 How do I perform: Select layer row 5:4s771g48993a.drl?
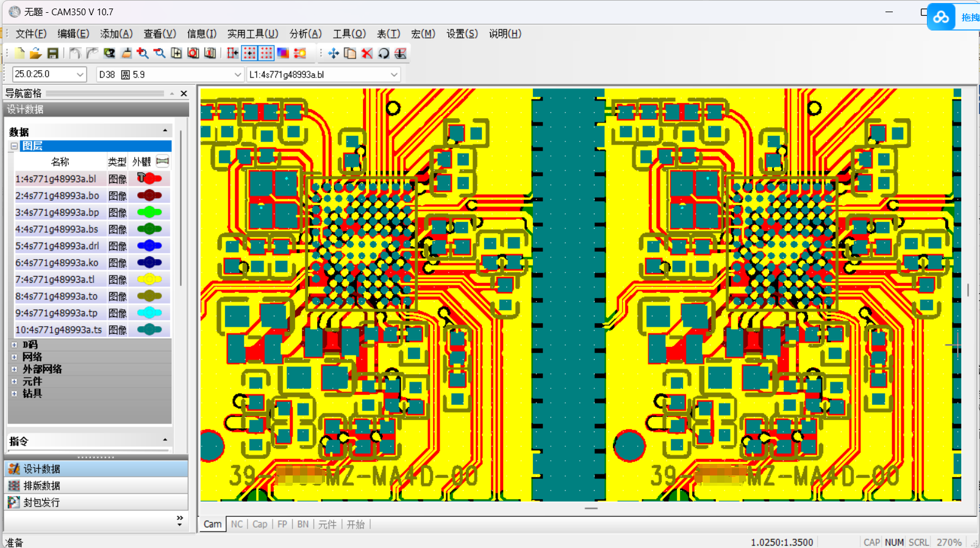point(57,246)
